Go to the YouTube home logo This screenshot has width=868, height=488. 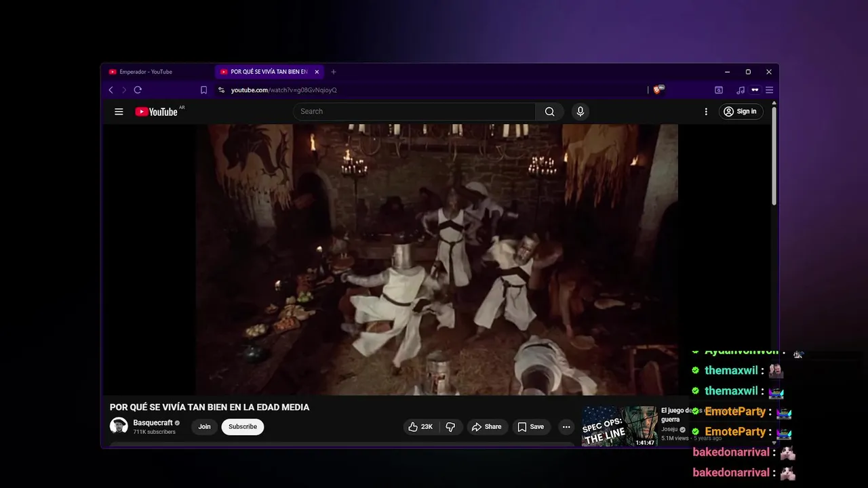pyautogui.click(x=156, y=112)
